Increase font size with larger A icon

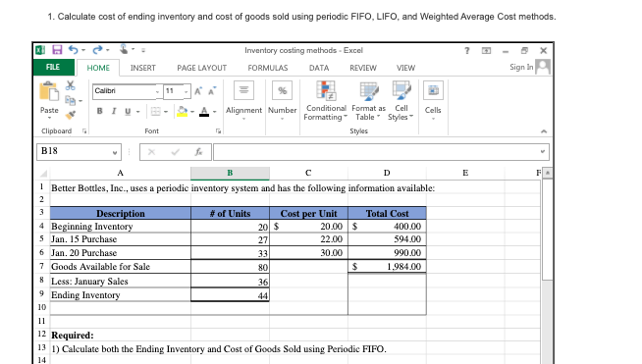[x=198, y=91]
